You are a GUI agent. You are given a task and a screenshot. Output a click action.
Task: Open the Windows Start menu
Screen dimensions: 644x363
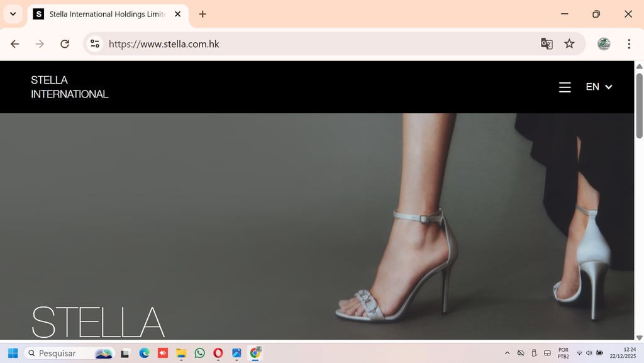tap(13, 353)
